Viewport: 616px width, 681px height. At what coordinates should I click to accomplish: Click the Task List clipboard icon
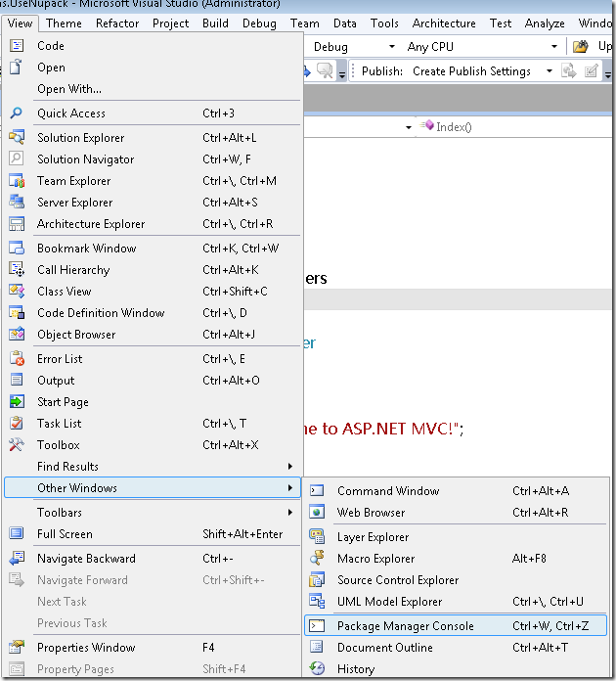click(17, 423)
